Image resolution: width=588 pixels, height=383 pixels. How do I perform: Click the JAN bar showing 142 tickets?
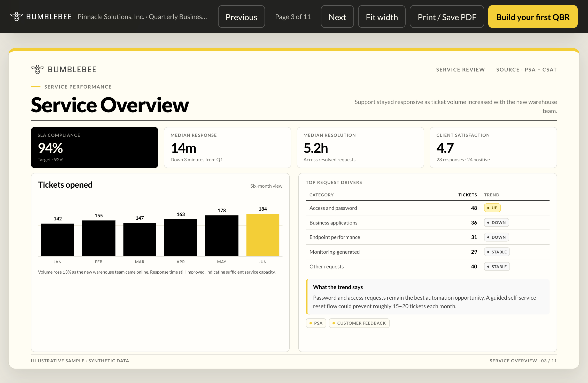[58, 240]
